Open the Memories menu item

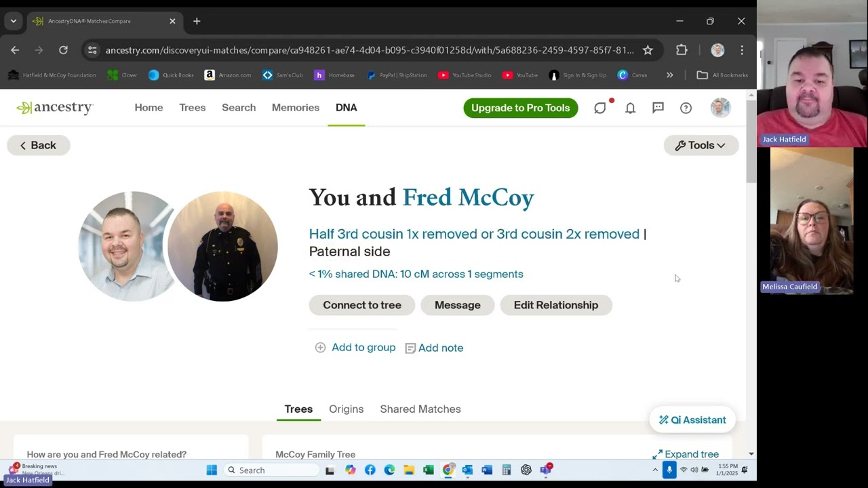click(x=296, y=108)
